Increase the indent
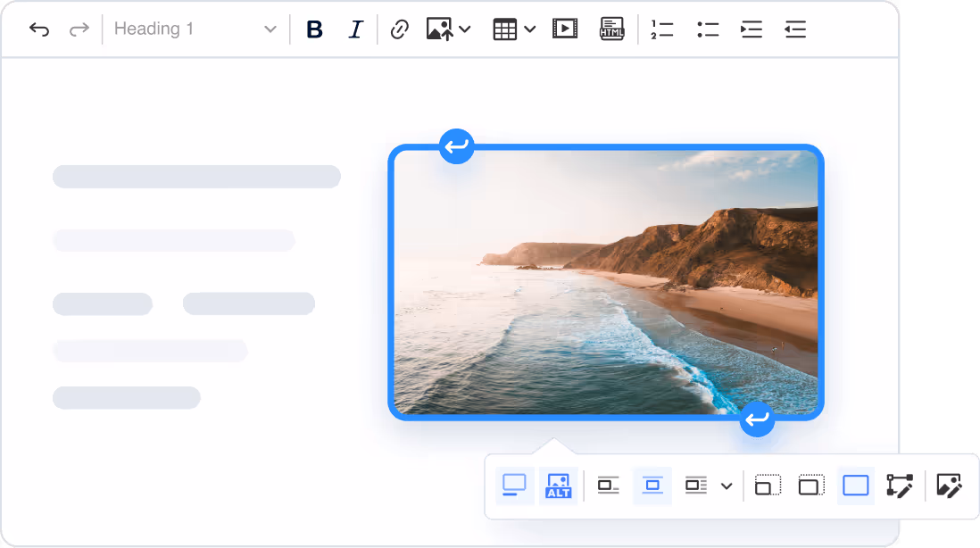 point(752,29)
